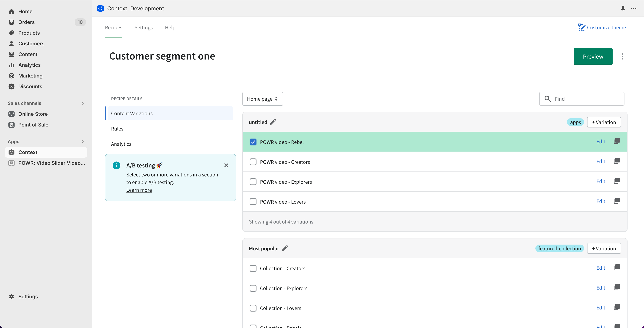Switch to the Settings tab
This screenshot has width=644, height=328.
pos(143,28)
